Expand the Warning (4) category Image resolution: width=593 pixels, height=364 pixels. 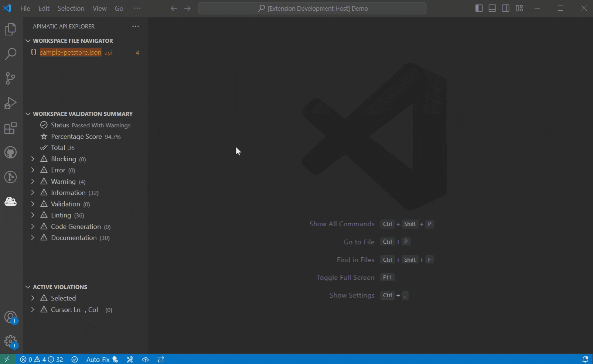tap(33, 181)
